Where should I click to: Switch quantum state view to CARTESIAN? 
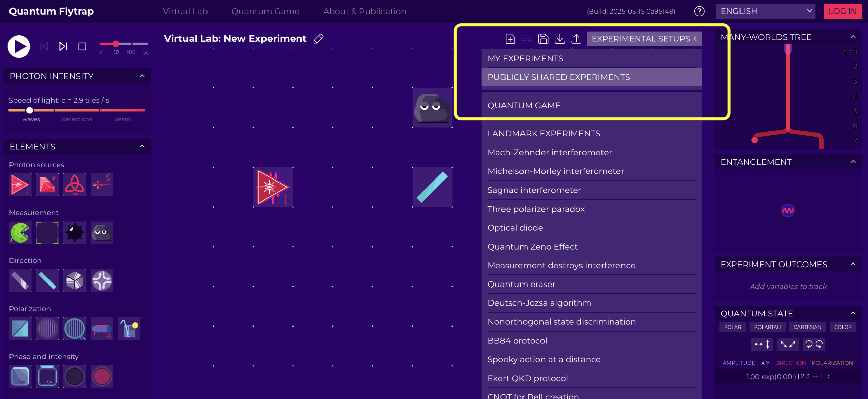[807, 327]
